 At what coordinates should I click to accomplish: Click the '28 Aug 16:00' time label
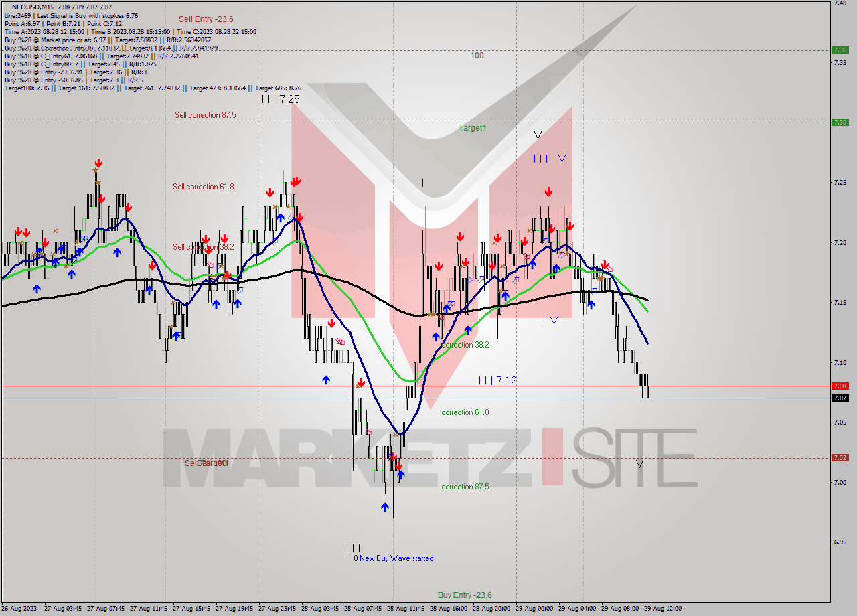click(449, 609)
